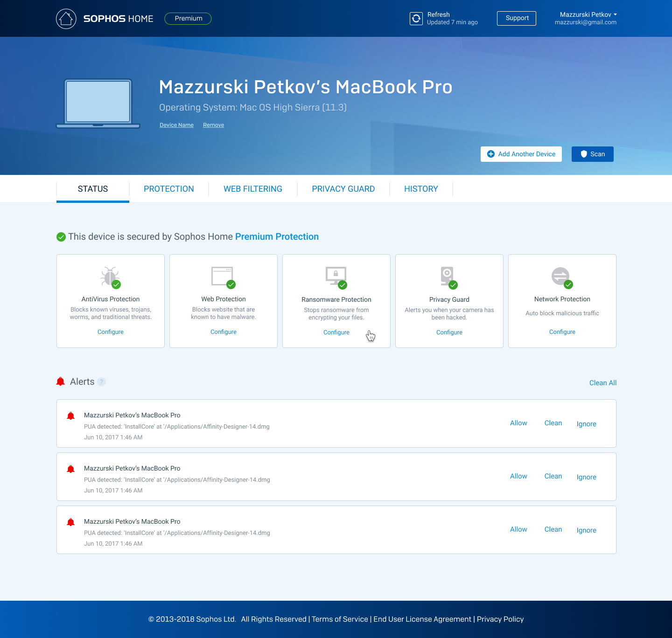Click the plus icon in Add Another Device
Screen dimensions: 672x638
point(491,154)
